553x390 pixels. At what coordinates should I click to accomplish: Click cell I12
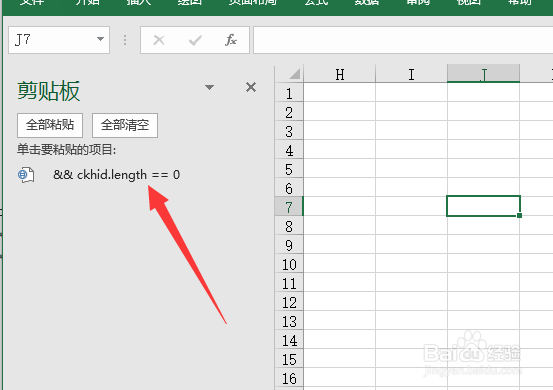[x=411, y=302]
